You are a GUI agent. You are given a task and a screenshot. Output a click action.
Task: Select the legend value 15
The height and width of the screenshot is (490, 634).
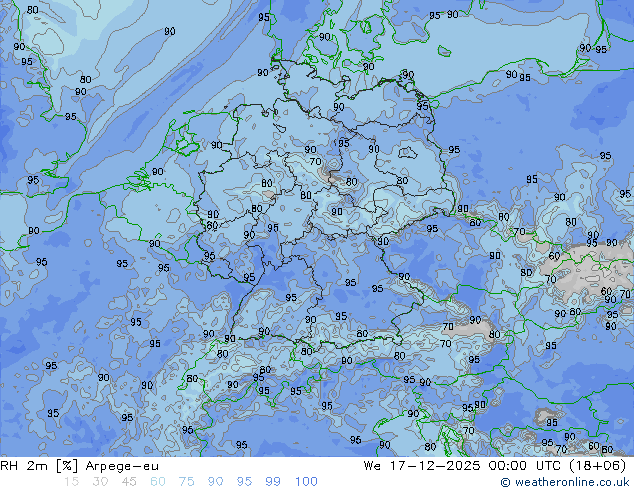coord(71,482)
